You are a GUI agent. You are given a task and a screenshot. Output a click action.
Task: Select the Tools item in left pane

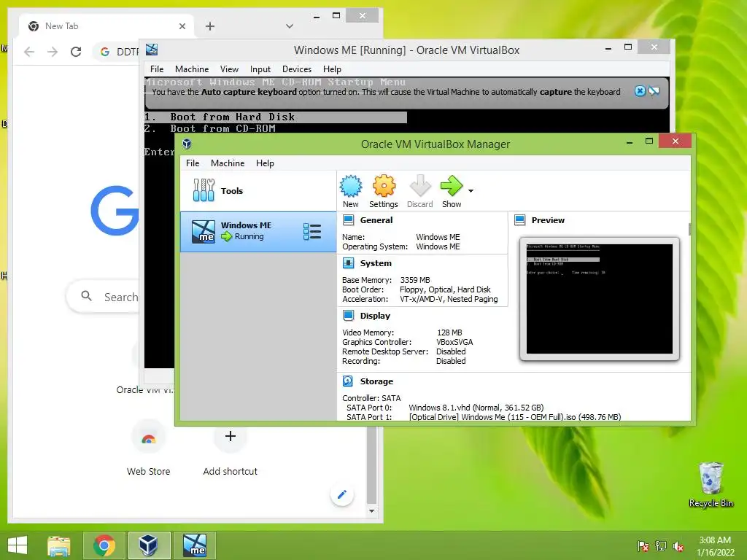click(258, 191)
